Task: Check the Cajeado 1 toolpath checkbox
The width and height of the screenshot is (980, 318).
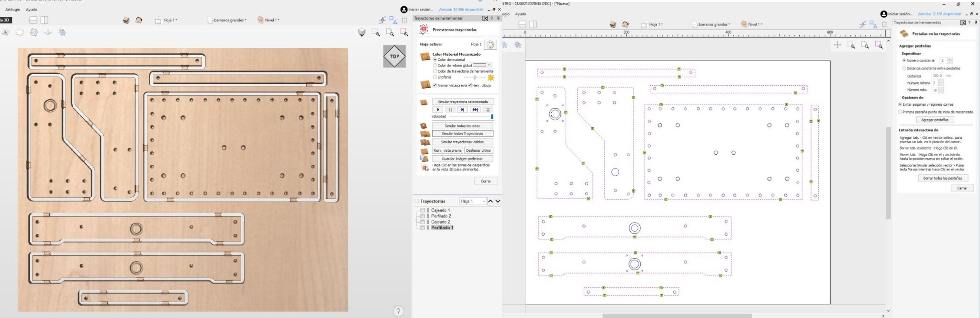Action: pyautogui.click(x=423, y=210)
